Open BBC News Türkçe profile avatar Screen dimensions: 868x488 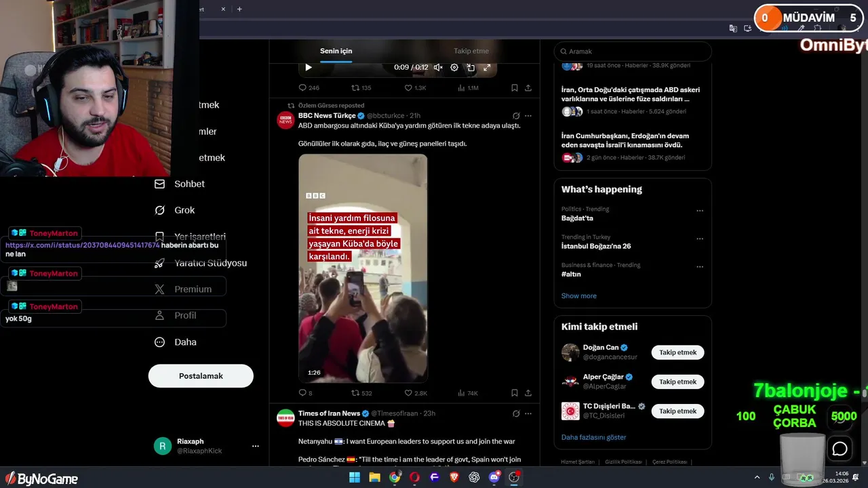coord(285,120)
